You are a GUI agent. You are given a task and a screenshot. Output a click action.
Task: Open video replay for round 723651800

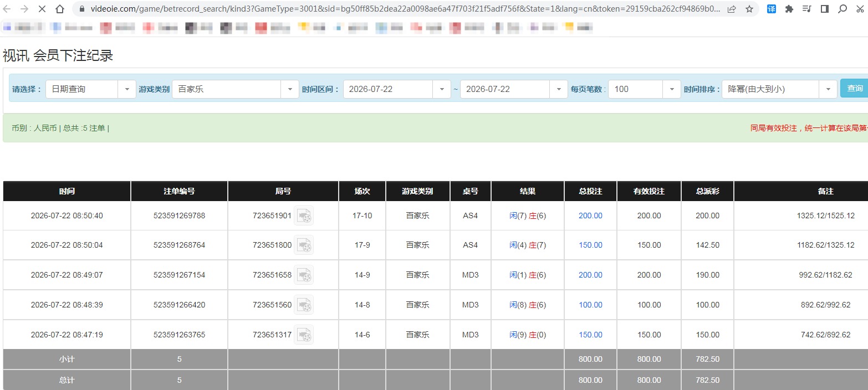(304, 245)
